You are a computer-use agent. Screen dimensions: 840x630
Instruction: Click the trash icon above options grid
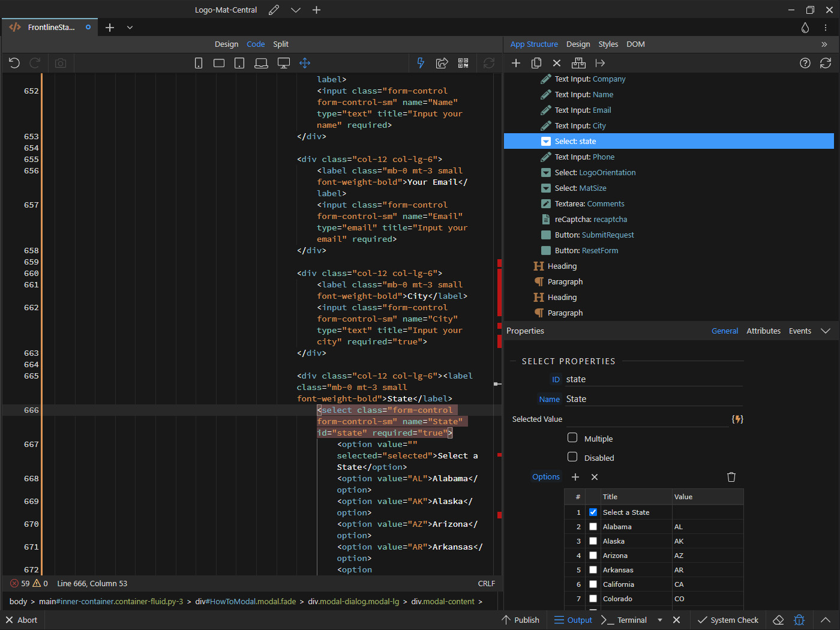click(731, 477)
